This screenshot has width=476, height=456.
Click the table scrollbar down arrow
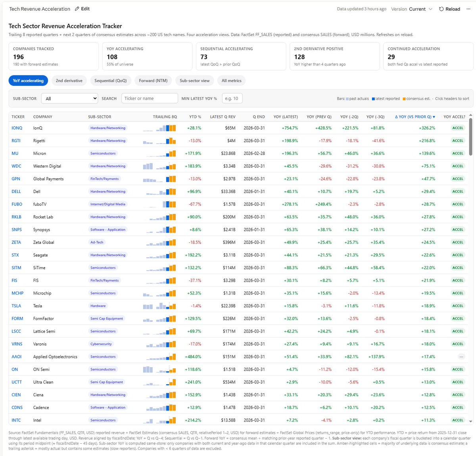pos(471,421)
